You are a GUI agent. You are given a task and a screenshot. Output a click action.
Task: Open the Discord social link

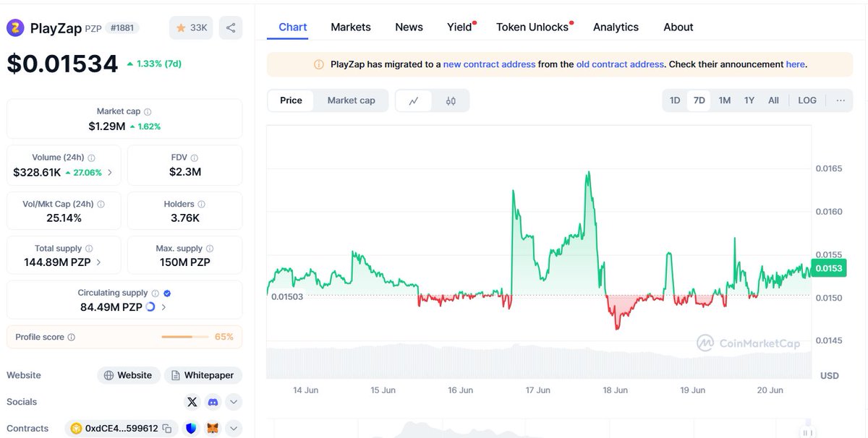click(213, 402)
